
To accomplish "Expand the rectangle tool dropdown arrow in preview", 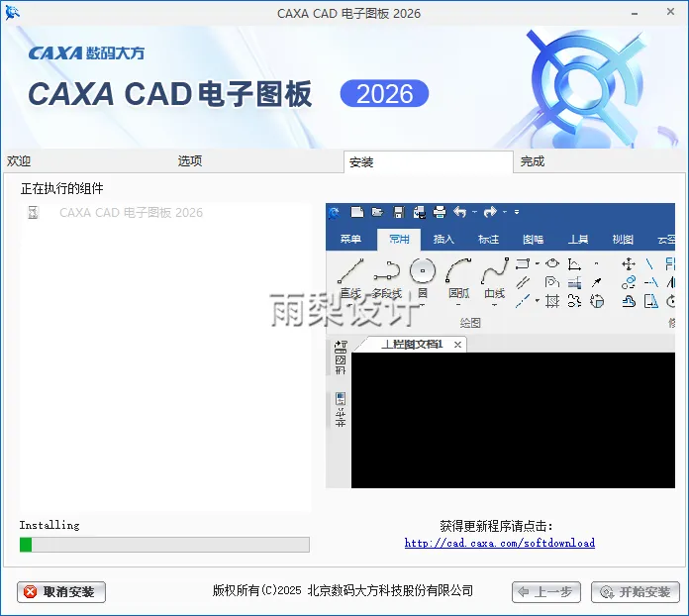I will (537, 263).
